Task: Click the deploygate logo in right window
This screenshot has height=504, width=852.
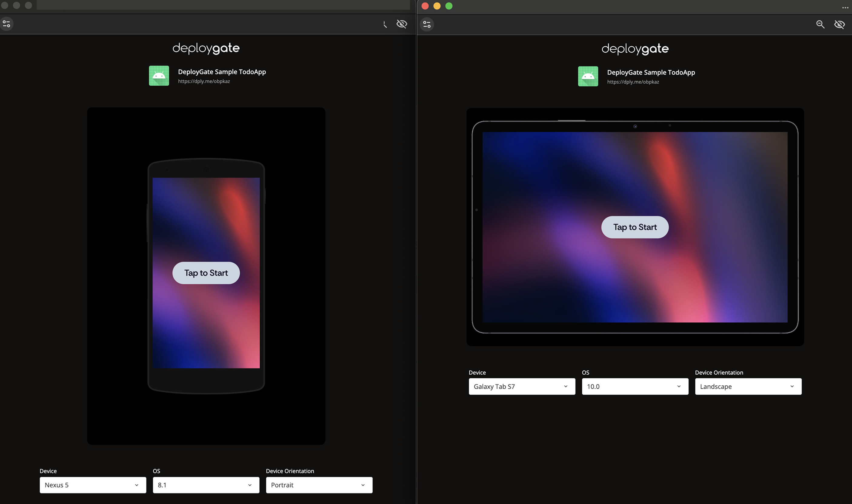Action: (635, 49)
